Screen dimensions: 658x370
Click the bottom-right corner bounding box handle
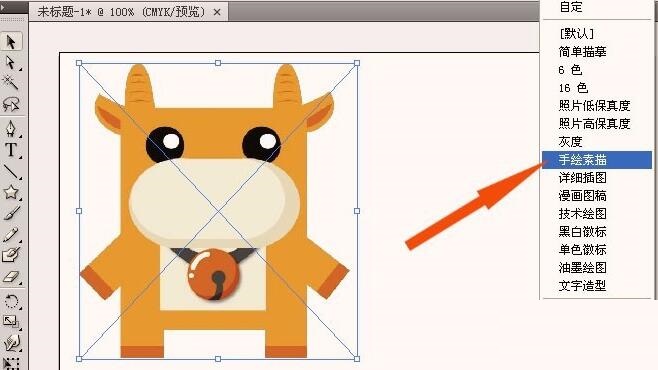click(x=357, y=359)
